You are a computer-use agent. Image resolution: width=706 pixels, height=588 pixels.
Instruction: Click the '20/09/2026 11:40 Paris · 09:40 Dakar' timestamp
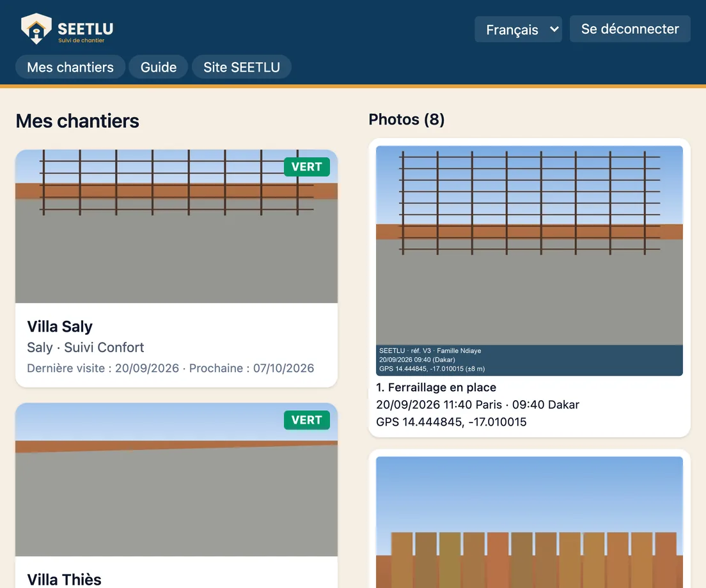tap(478, 405)
